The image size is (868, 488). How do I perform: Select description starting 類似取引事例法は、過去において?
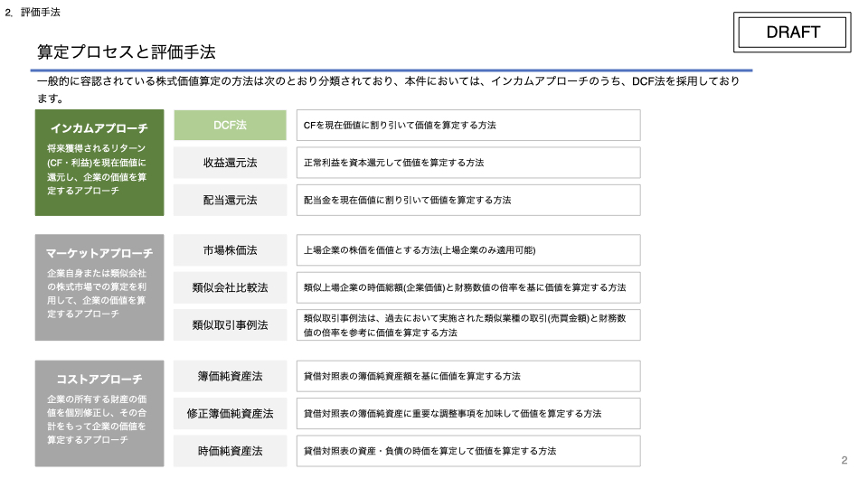click(x=468, y=325)
